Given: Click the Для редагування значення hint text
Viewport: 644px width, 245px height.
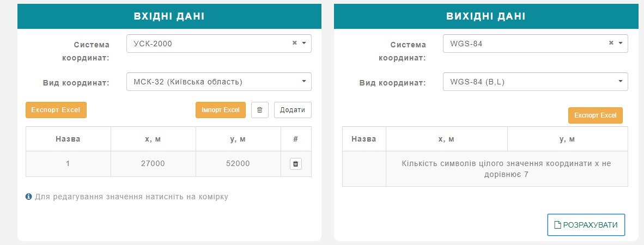Looking at the screenshot, I should (131, 197).
